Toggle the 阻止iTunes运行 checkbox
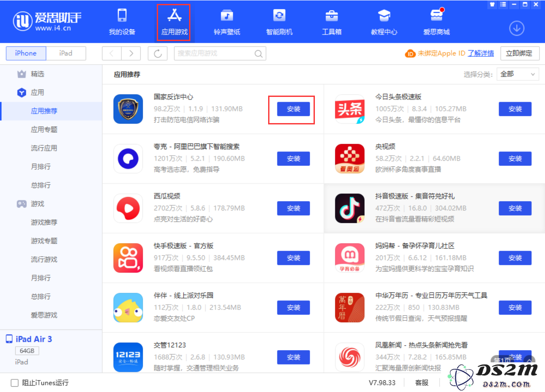The height and width of the screenshot is (392, 545). pyautogui.click(x=15, y=383)
